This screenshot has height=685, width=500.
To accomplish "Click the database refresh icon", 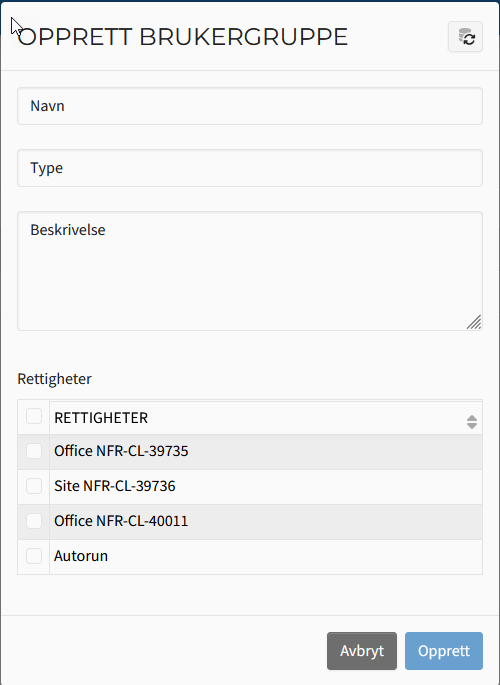I will (x=466, y=37).
